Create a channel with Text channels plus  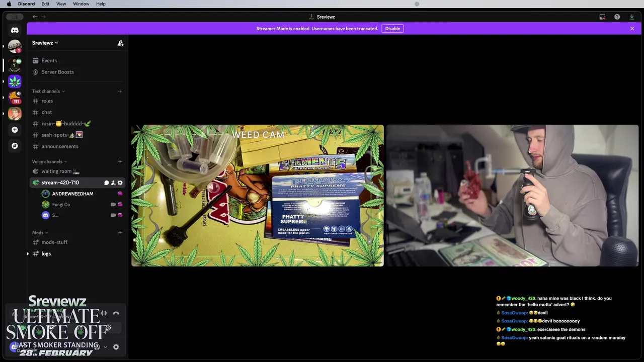120,91
